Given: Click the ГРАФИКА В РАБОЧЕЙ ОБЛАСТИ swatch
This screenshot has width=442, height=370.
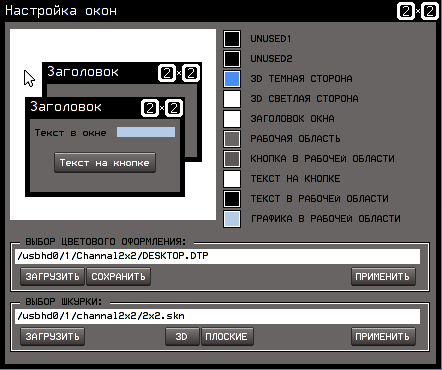Looking at the screenshot, I should [232, 219].
